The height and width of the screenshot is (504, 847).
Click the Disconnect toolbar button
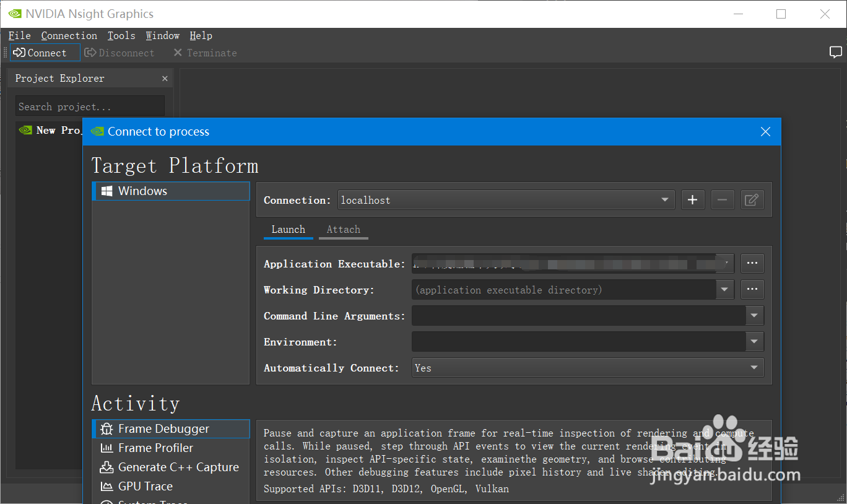(119, 53)
